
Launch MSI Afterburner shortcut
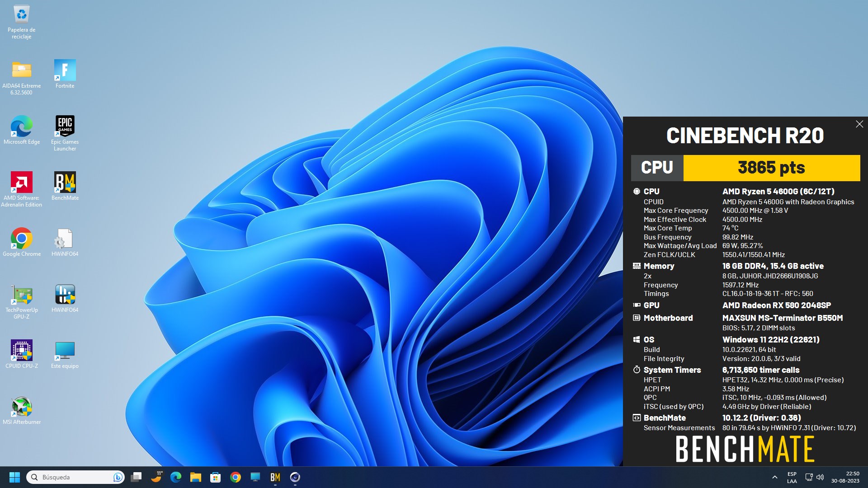21,410
